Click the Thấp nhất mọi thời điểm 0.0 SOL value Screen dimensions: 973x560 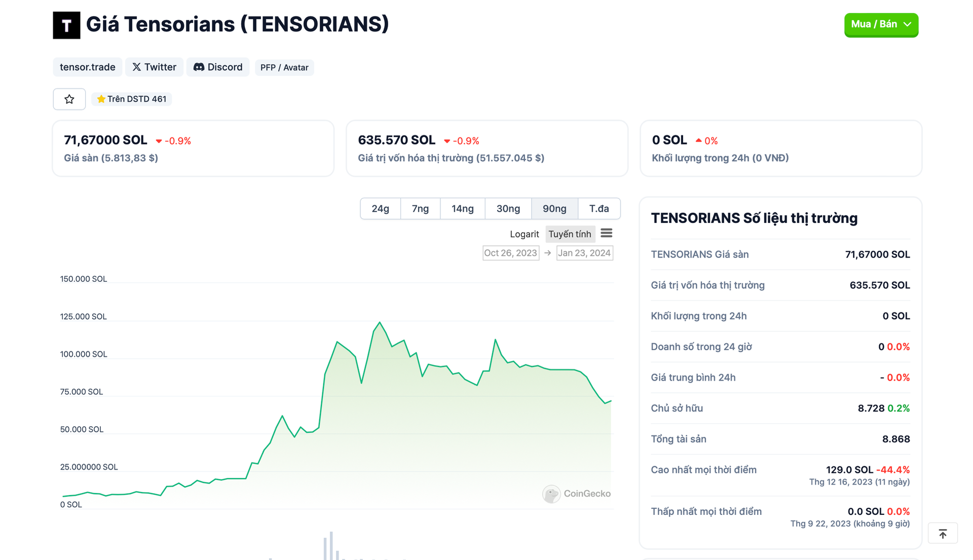coord(866,511)
